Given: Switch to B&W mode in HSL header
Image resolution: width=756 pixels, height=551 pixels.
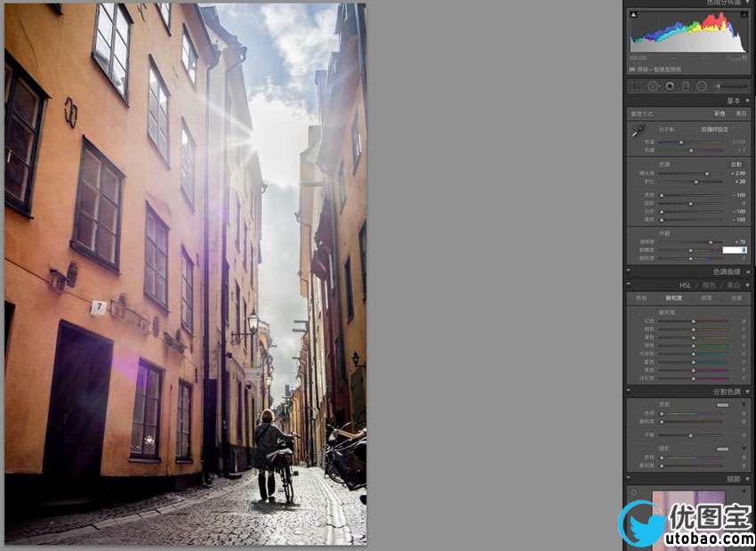Looking at the screenshot, I should [x=734, y=285].
